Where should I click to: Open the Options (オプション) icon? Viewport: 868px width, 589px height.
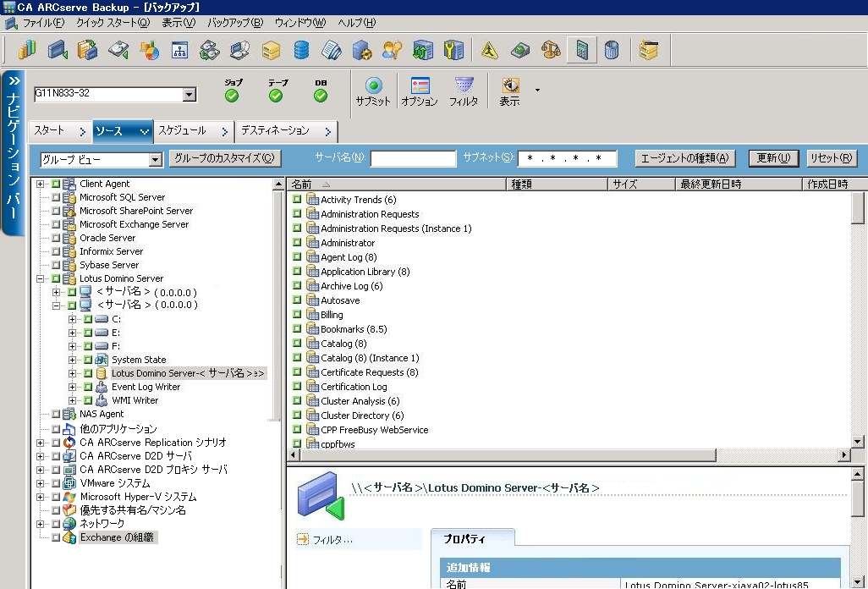click(420, 86)
